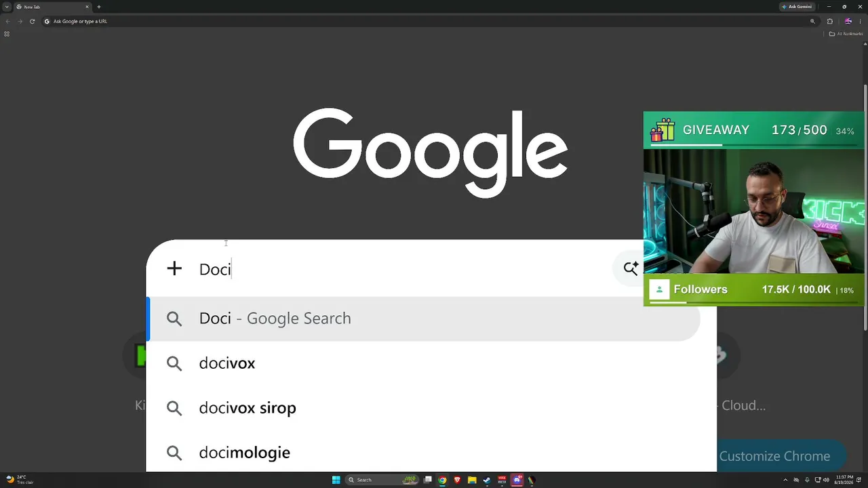
Task: Choose the "docivox" suggestion
Action: [424, 363]
